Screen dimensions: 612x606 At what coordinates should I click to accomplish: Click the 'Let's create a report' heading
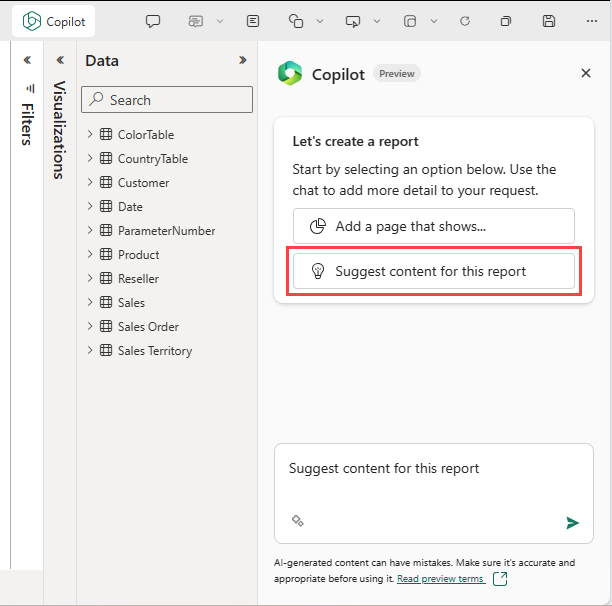355,141
